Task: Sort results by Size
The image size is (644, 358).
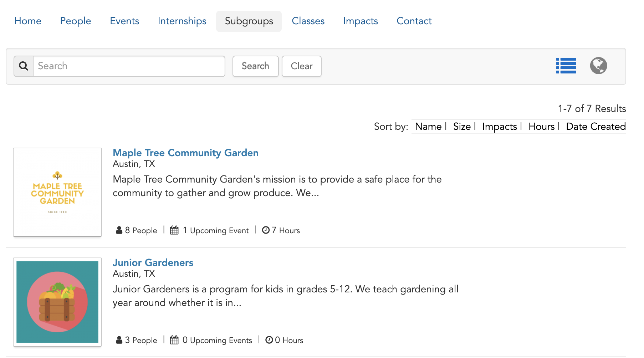Action: click(x=462, y=127)
